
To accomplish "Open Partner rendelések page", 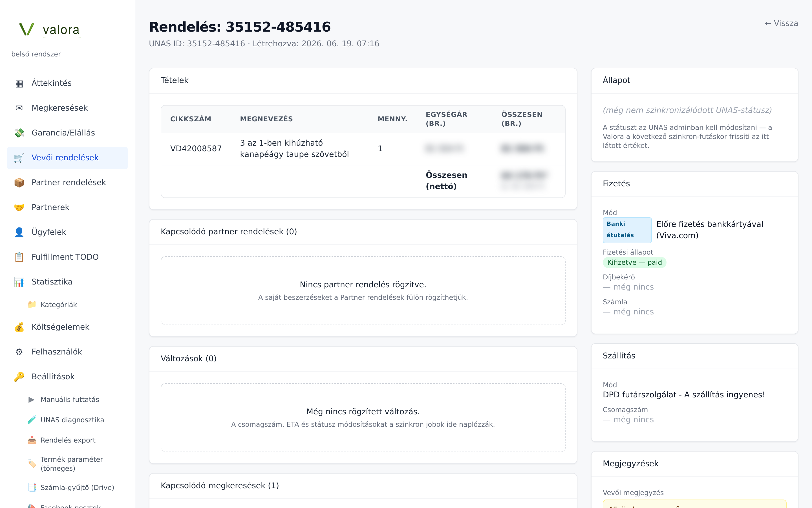I will (x=67, y=182).
